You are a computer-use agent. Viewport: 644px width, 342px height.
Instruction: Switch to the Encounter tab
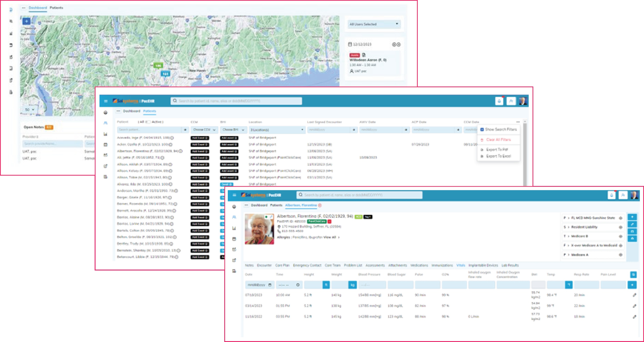[x=264, y=265]
